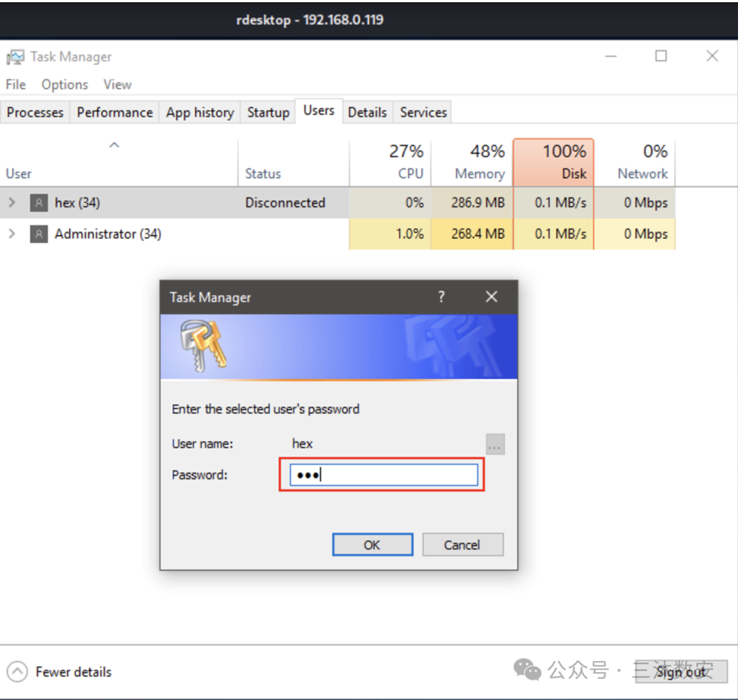Expand the hex user row
Screen dimensions: 738x700
(12, 202)
